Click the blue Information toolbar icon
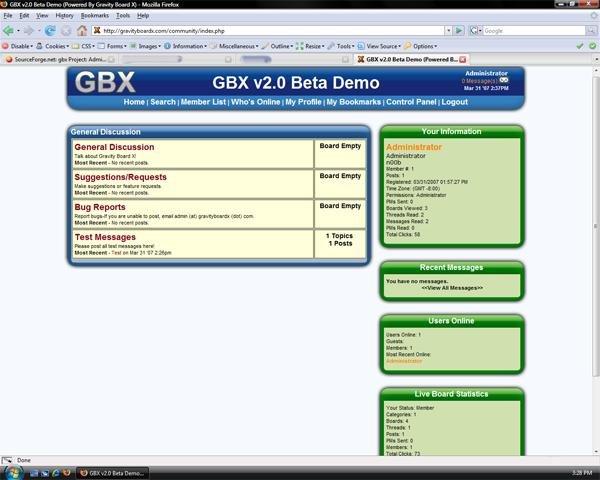 click(x=167, y=46)
